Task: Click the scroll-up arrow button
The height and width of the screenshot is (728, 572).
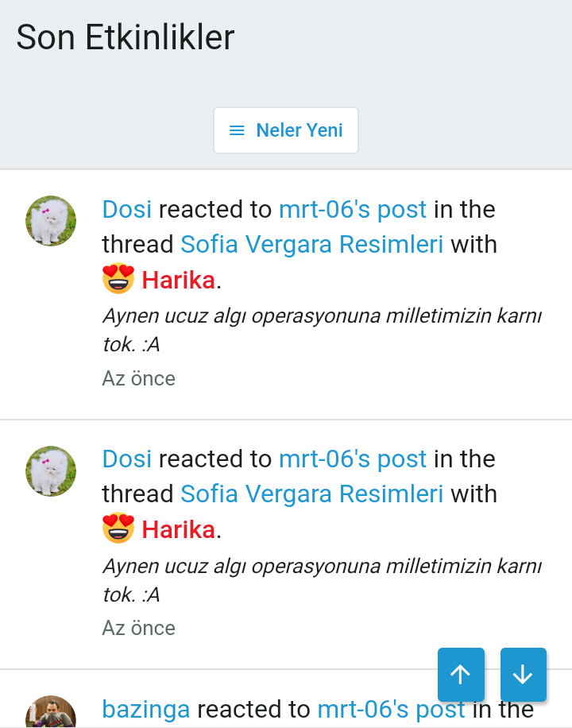Action: 461,675
